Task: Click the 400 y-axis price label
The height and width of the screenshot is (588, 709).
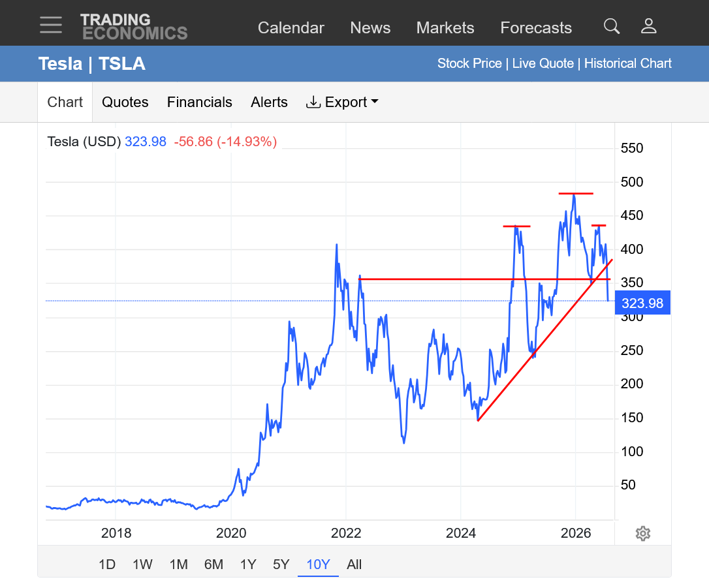Action: pyautogui.click(x=632, y=249)
